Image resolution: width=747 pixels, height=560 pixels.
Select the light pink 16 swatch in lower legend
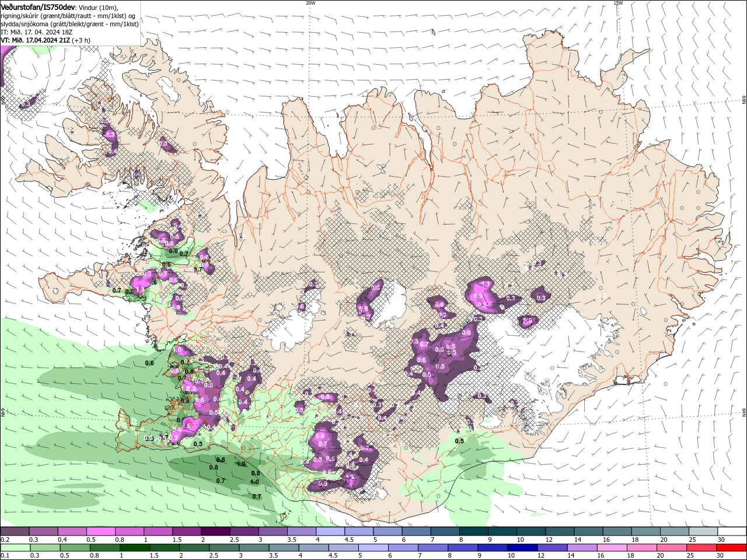click(x=613, y=548)
